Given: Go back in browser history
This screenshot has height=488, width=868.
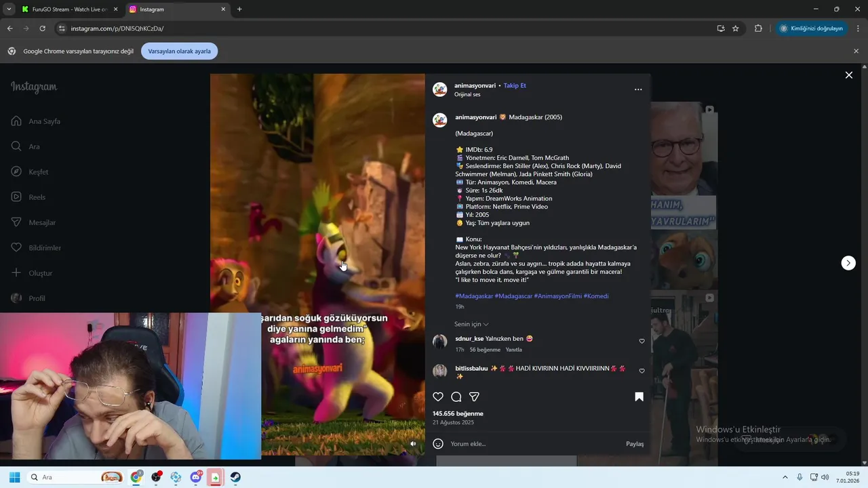Looking at the screenshot, I should coord(9,28).
